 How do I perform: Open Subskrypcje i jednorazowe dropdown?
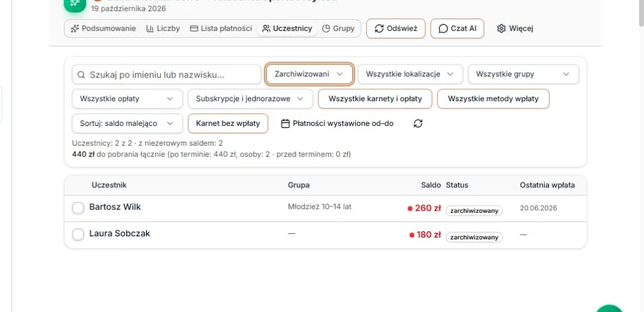(250, 99)
